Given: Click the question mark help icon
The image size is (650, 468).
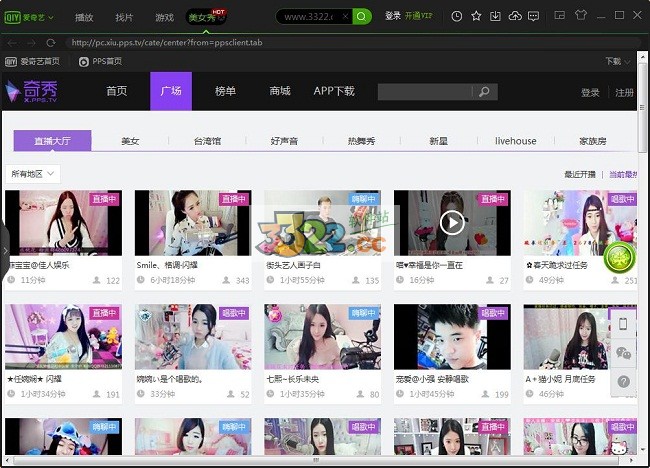Looking at the screenshot, I should tap(624, 381).
